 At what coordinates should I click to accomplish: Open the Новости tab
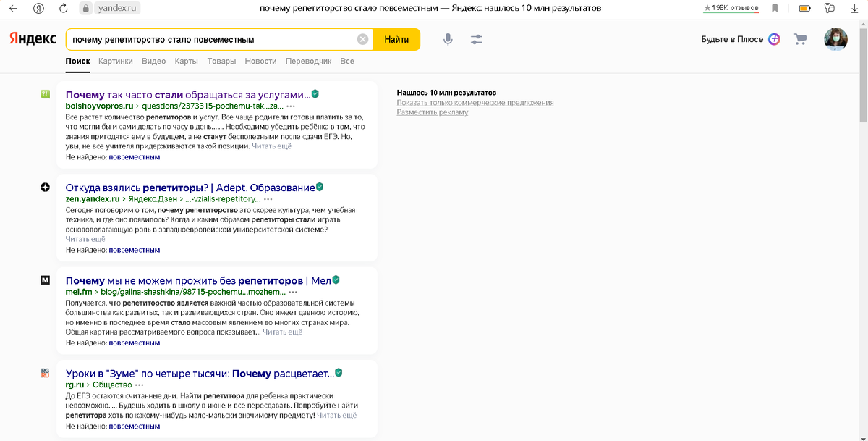[260, 62]
